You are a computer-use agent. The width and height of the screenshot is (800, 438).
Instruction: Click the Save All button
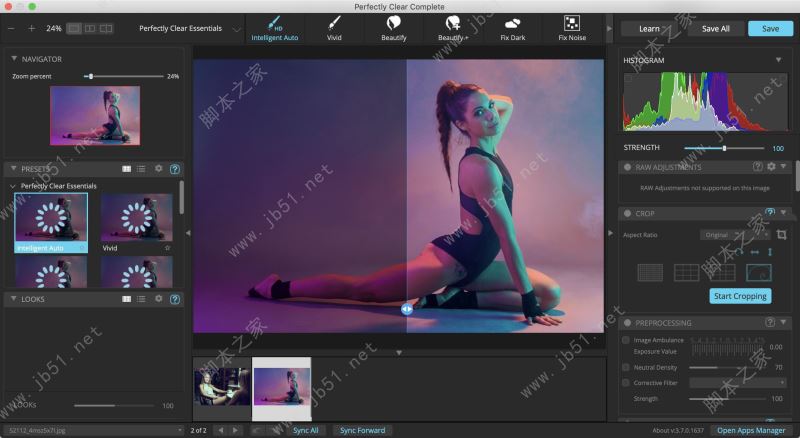[x=715, y=29]
